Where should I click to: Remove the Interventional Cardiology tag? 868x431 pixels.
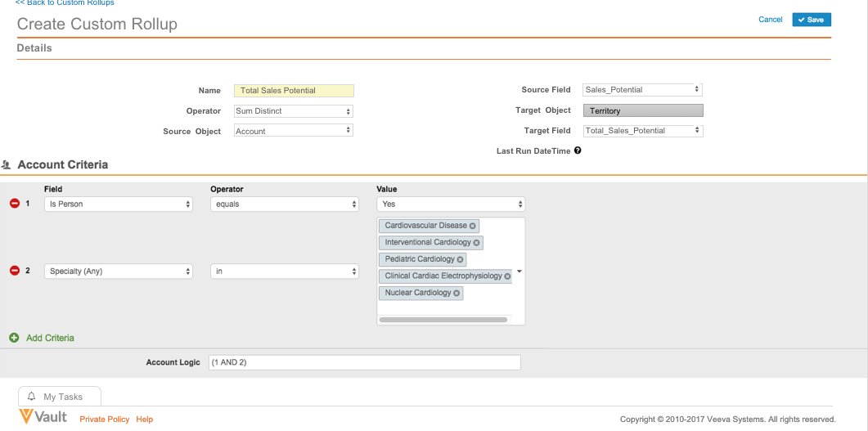(x=477, y=243)
